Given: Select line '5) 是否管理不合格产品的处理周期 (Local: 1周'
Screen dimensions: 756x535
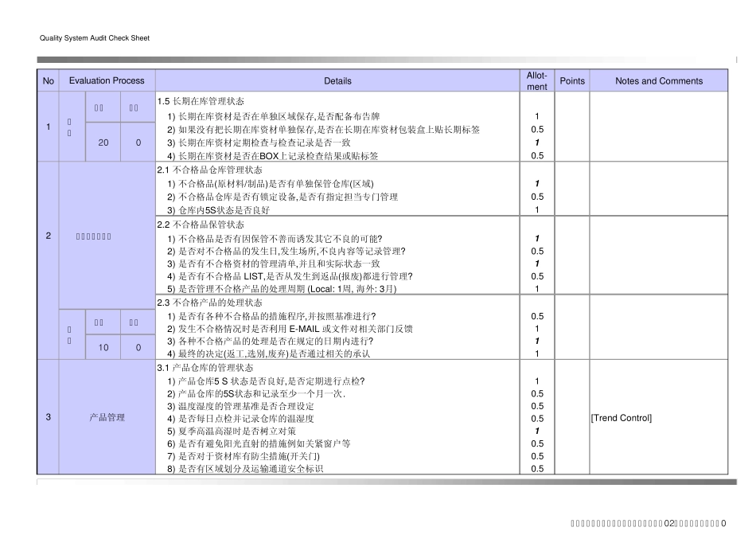Looking at the screenshot, I should [282, 289].
